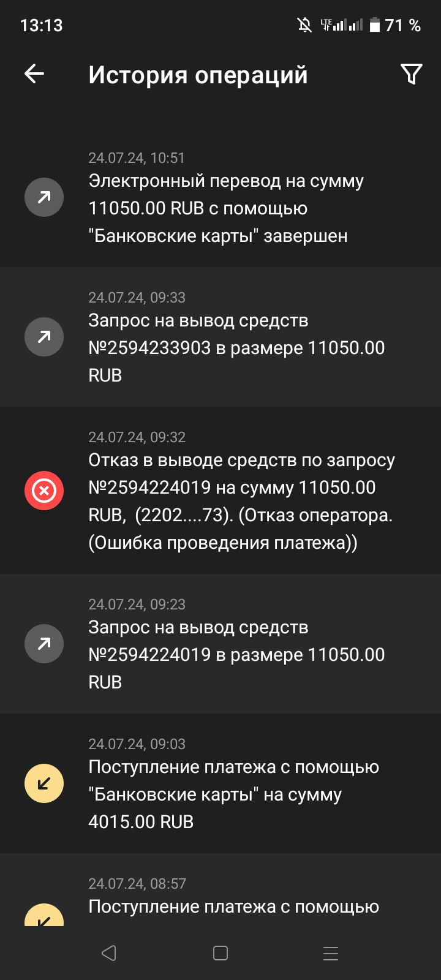Screen dimensions: 441x980
Task: Open 4015.00 RUB payment receipt entry
Action: [233, 794]
